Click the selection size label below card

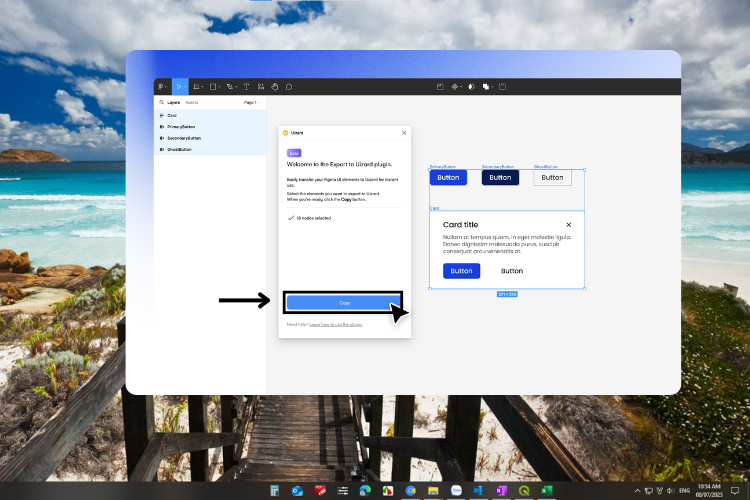(x=507, y=294)
